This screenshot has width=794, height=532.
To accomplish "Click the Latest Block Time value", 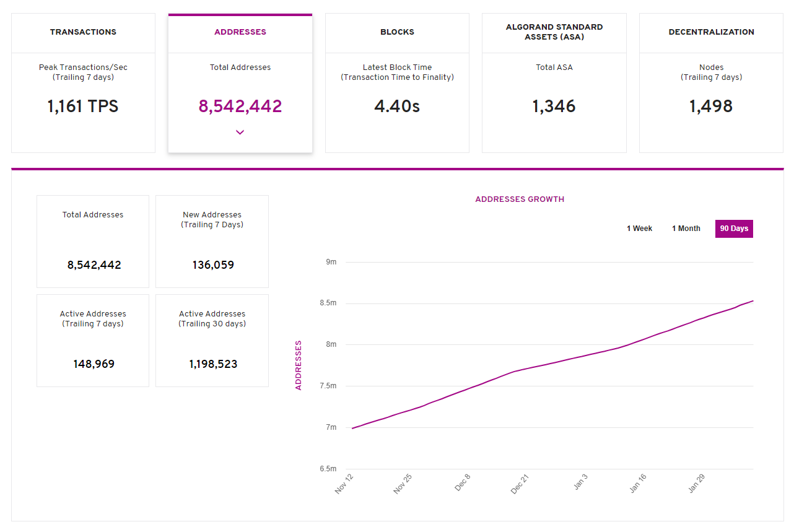I will tap(397, 106).
